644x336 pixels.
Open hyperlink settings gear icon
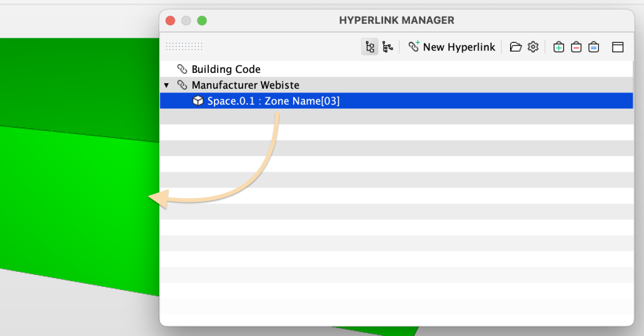coord(533,47)
